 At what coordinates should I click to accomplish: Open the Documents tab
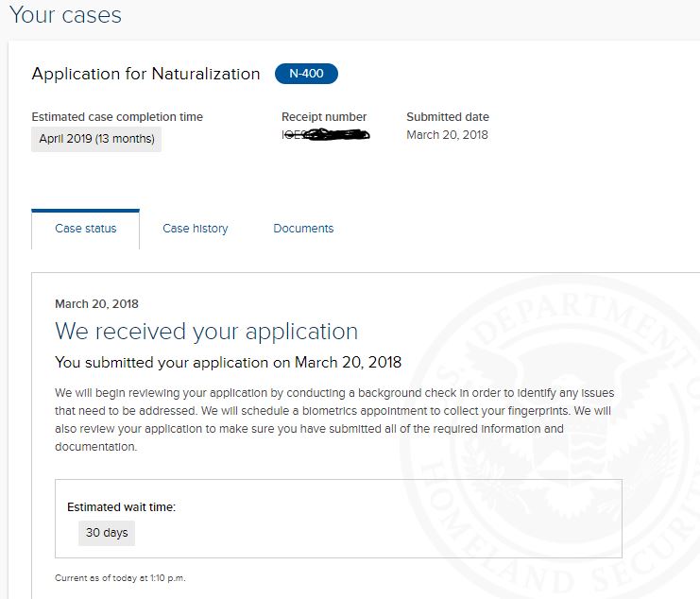click(x=303, y=229)
